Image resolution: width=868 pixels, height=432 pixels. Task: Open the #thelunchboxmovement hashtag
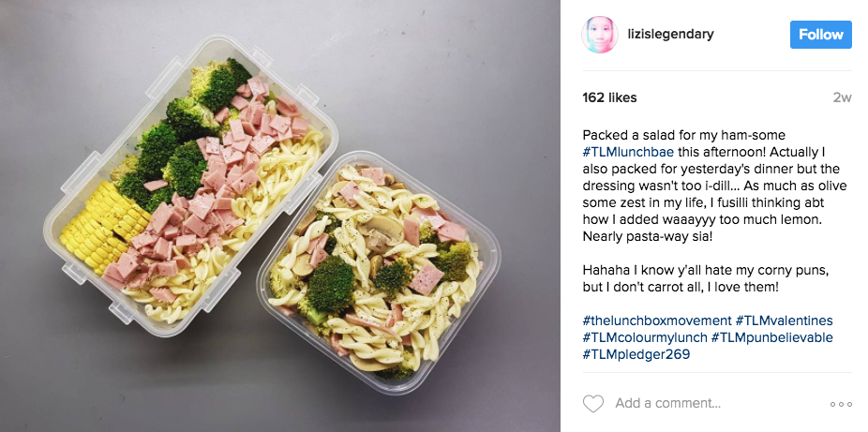click(656, 320)
